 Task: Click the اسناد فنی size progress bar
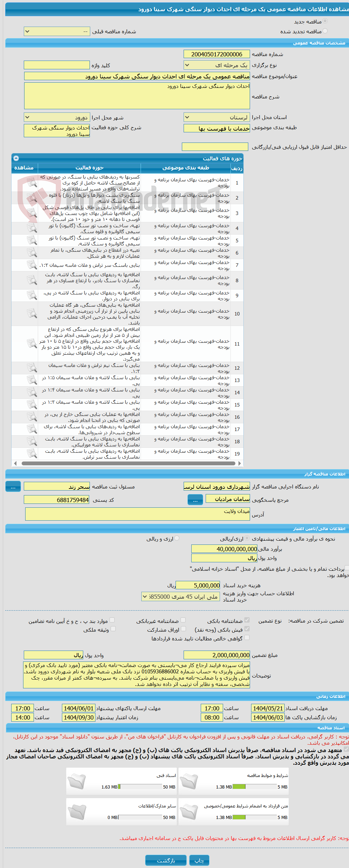pyautogui.click(x=140, y=787)
